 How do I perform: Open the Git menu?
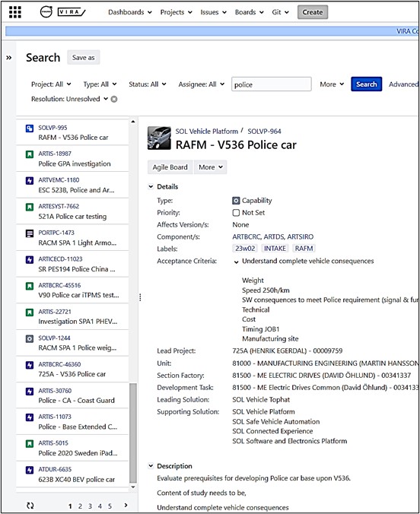(280, 12)
